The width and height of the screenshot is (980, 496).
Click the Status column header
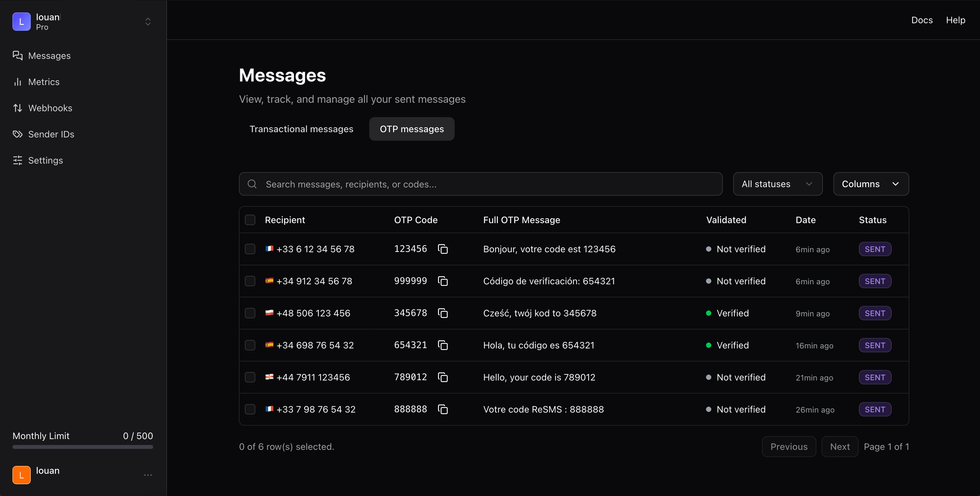pos(872,220)
